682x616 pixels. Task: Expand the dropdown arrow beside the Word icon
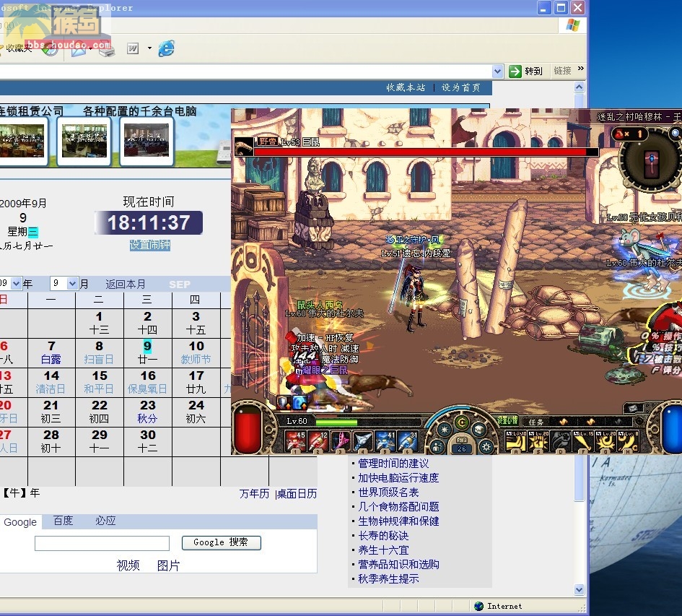149,48
